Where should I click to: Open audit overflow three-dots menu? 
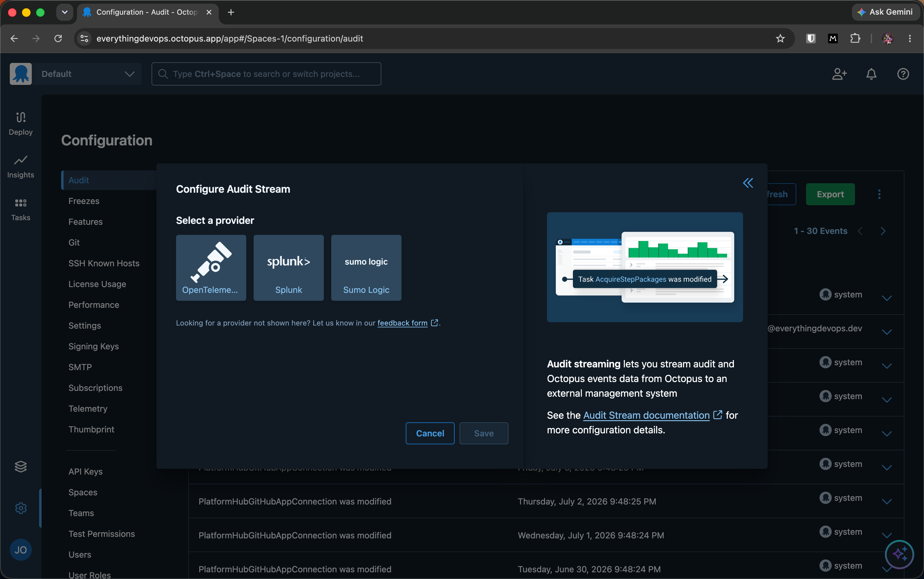pos(879,194)
